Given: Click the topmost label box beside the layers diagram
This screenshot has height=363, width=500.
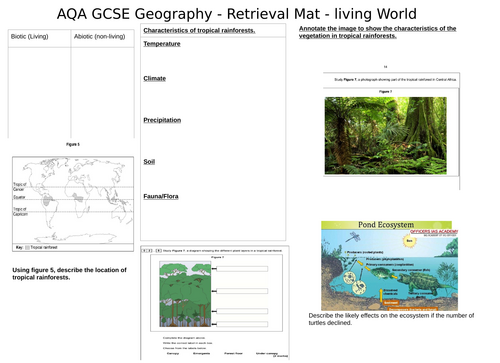Looking at the screenshot, I should tap(242, 269).
